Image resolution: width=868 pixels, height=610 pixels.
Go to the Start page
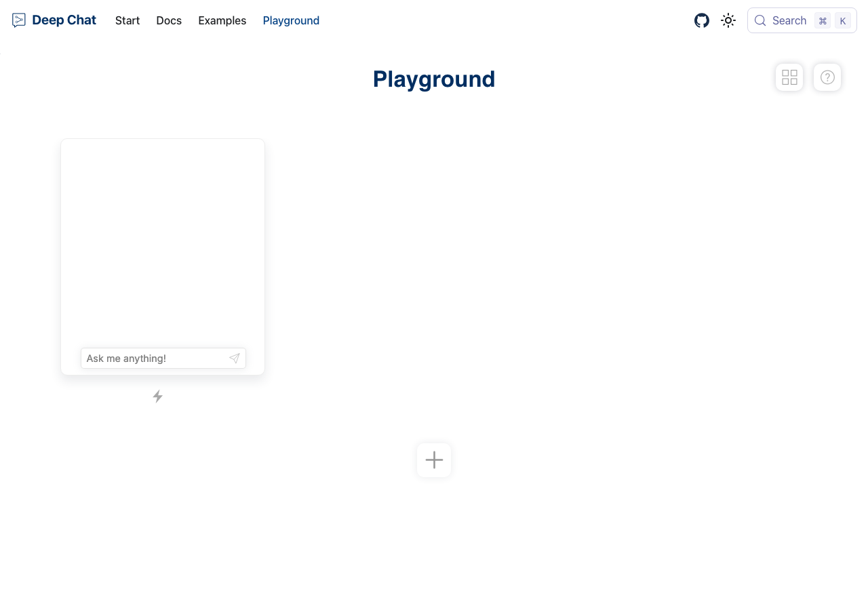point(127,20)
